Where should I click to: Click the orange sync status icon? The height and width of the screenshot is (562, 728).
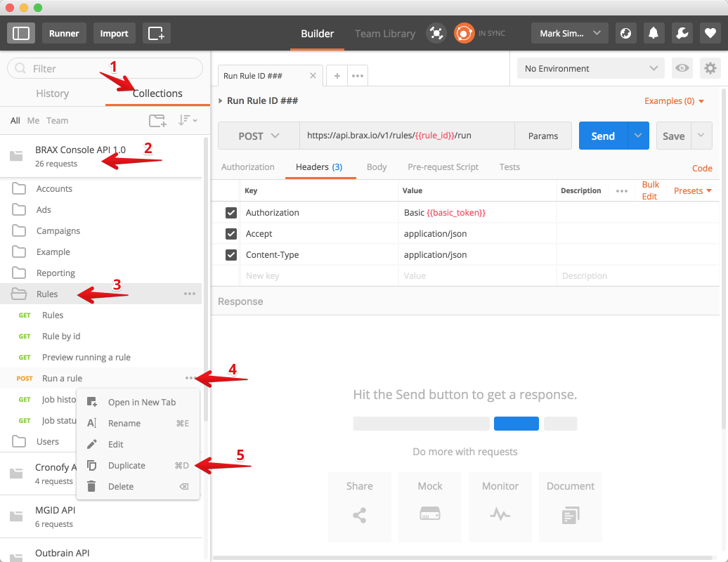[x=464, y=34]
